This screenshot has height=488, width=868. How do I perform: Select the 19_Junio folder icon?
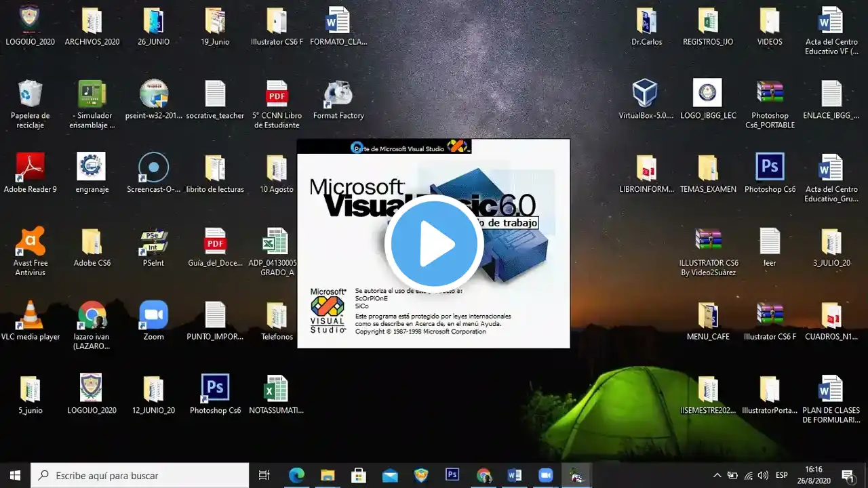click(215, 21)
